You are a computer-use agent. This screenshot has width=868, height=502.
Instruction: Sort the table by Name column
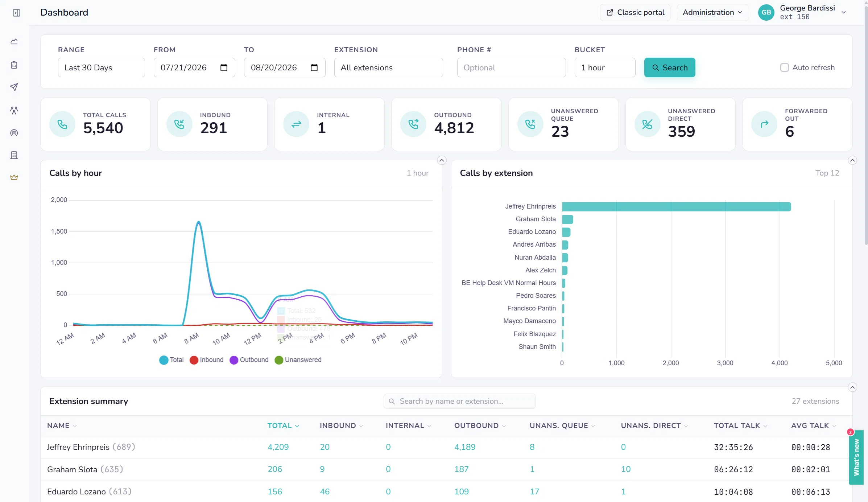tap(62, 426)
